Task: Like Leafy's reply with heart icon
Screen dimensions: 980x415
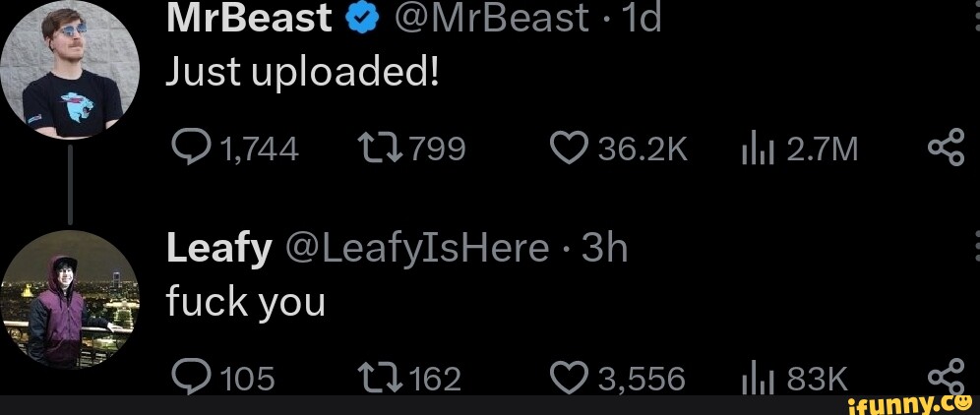Action: [x=569, y=377]
